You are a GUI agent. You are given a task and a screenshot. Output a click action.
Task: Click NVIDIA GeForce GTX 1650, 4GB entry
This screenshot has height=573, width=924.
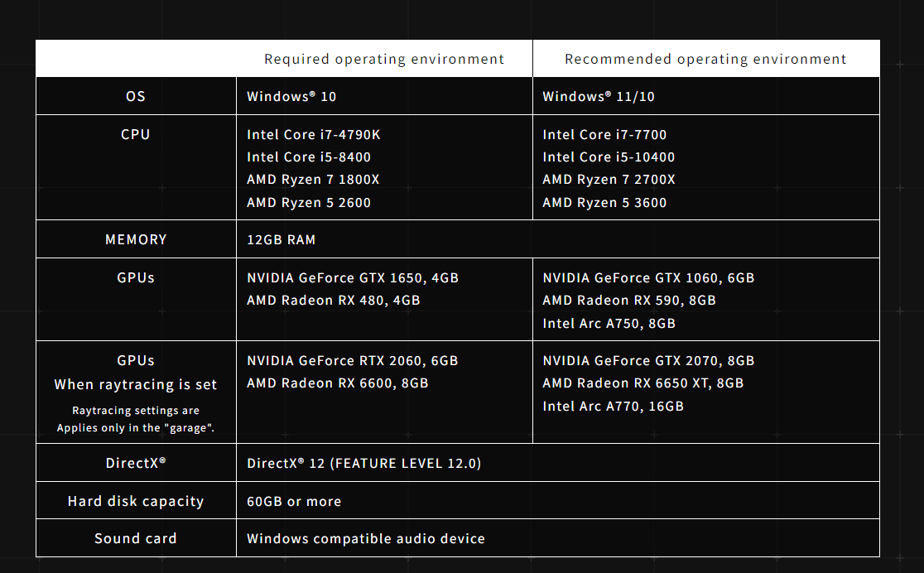click(x=353, y=277)
